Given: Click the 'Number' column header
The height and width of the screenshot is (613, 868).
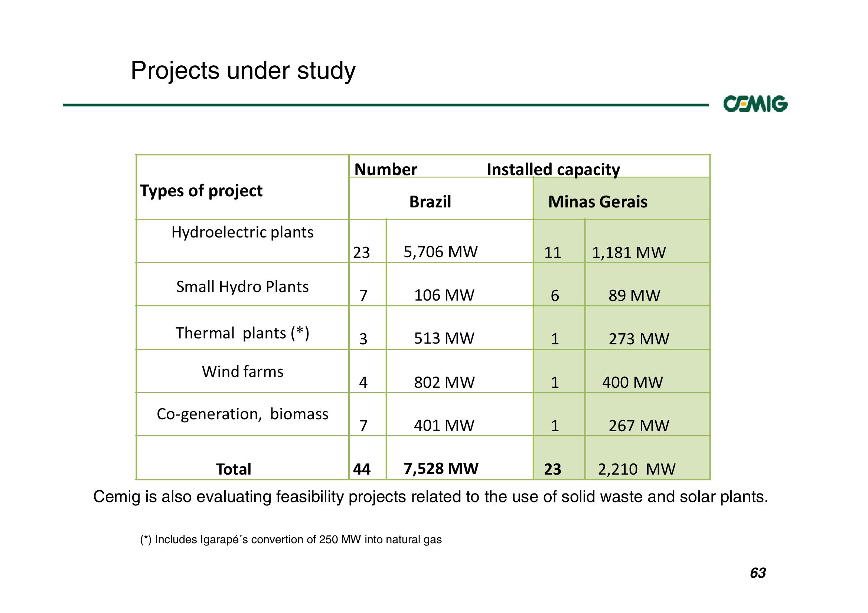Looking at the screenshot, I should pyautogui.click(x=386, y=169).
